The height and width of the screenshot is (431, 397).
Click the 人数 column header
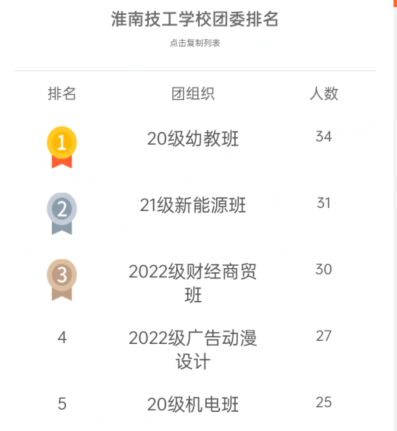tap(324, 93)
